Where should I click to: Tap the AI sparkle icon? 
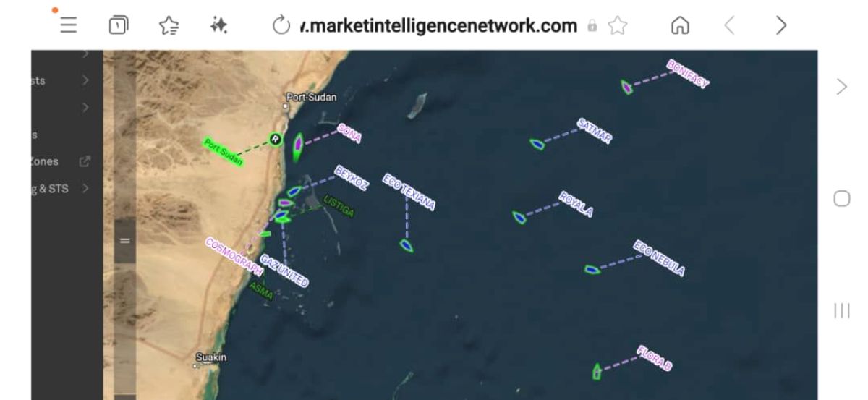pos(215,25)
